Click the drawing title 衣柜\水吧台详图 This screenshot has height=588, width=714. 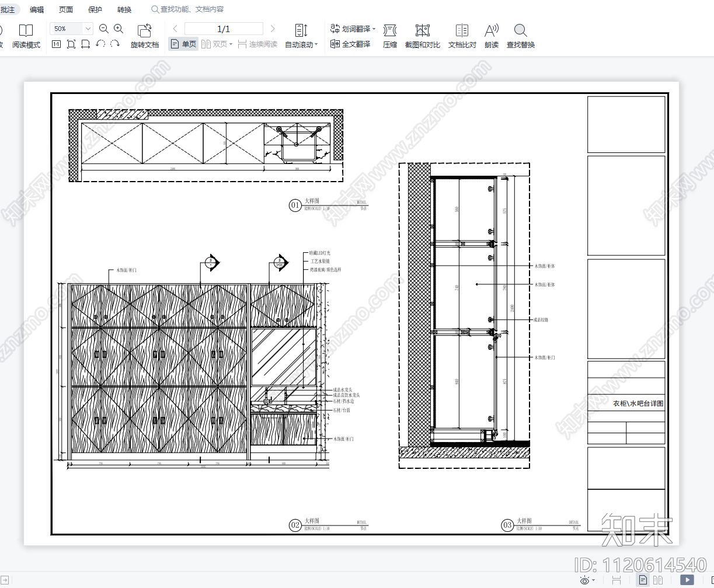(638, 403)
